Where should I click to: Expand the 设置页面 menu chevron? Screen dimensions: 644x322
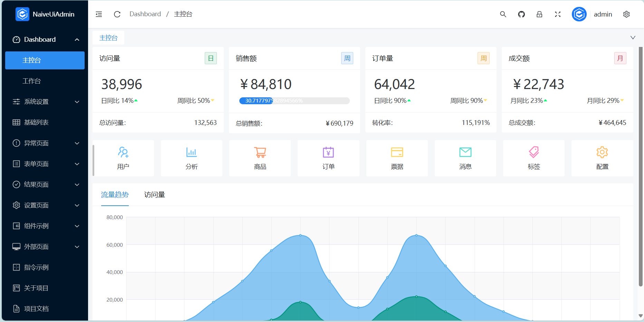[x=77, y=205]
